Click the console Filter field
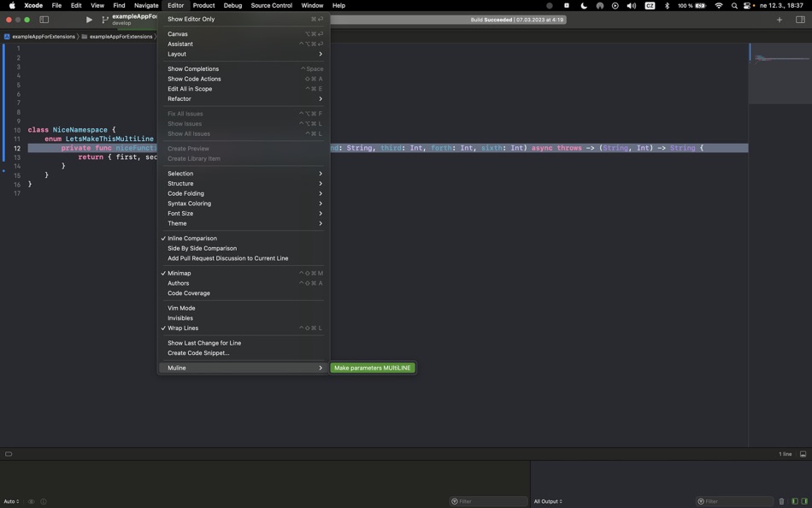 tap(734, 501)
